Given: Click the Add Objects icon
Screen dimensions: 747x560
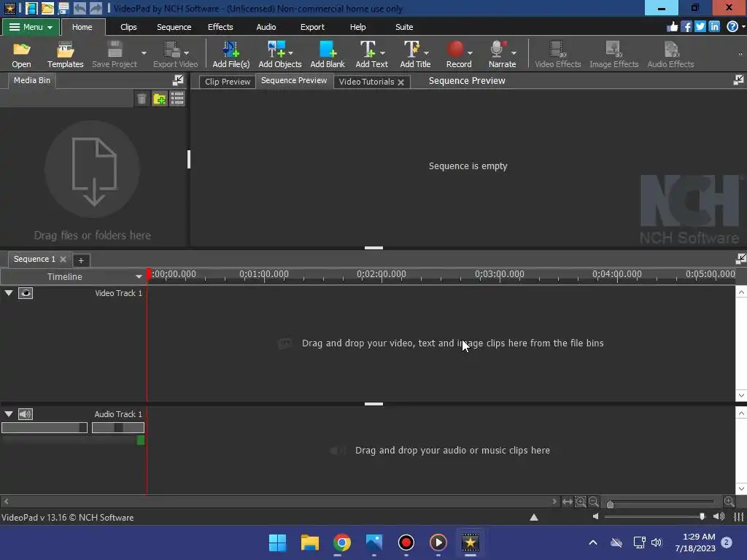Looking at the screenshot, I should [276, 49].
